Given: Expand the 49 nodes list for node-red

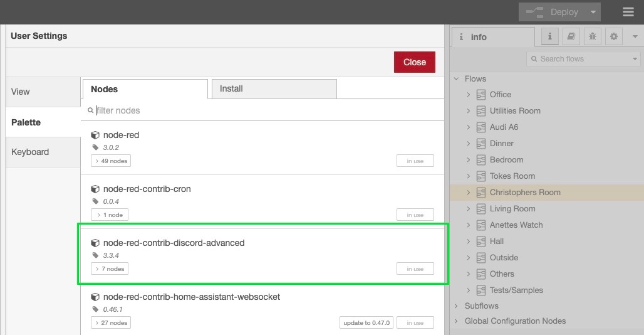Looking at the screenshot, I should [x=111, y=161].
